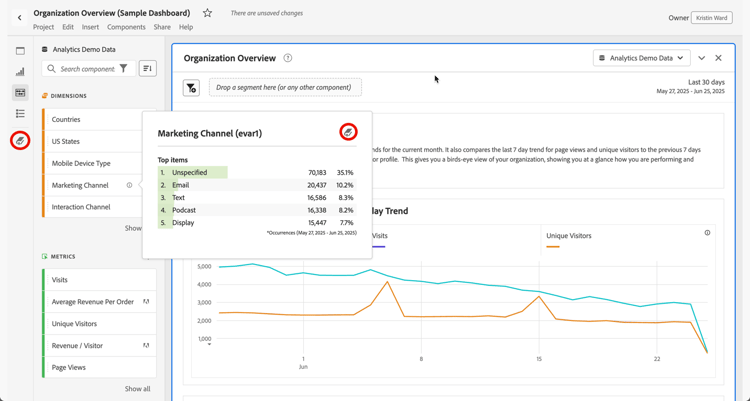Click the circled icon in left rail
Screen dimensions: 750x401
(20, 141)
